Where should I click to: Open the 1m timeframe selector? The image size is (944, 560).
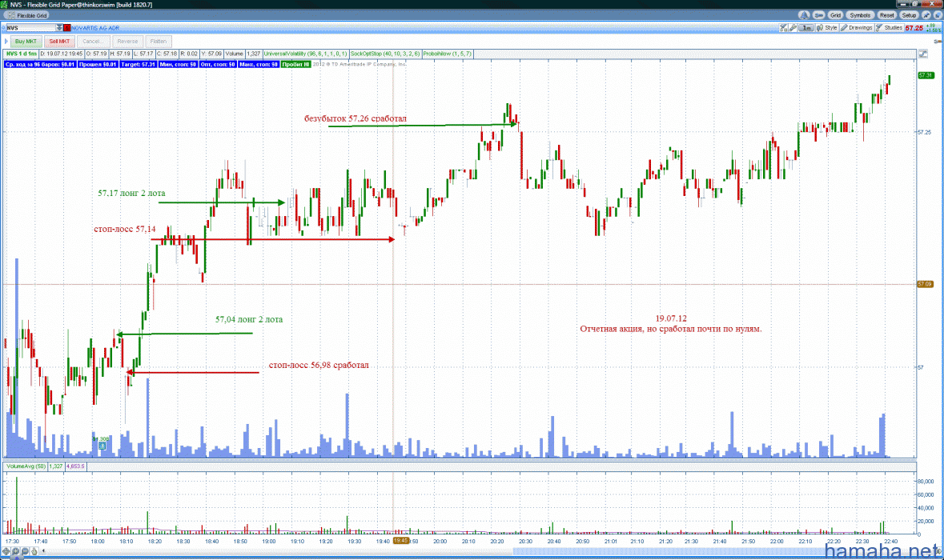coord(806,28)
